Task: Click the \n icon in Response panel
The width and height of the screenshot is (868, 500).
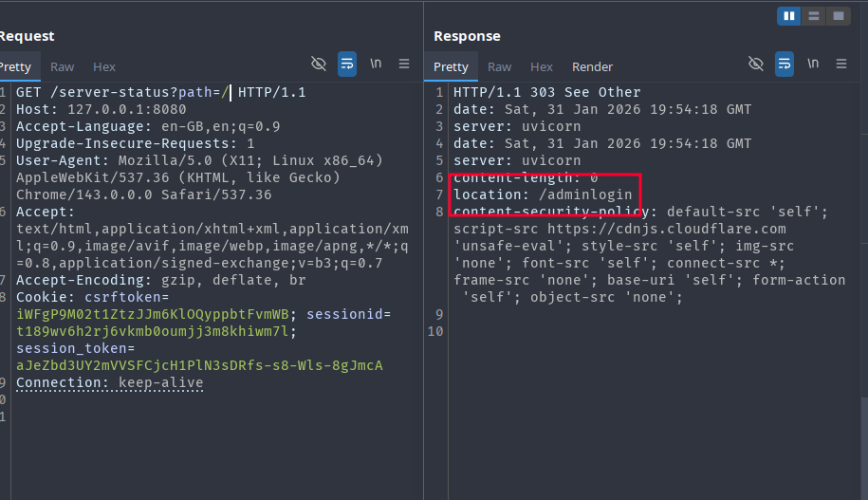Action: (x=813, y=64)
